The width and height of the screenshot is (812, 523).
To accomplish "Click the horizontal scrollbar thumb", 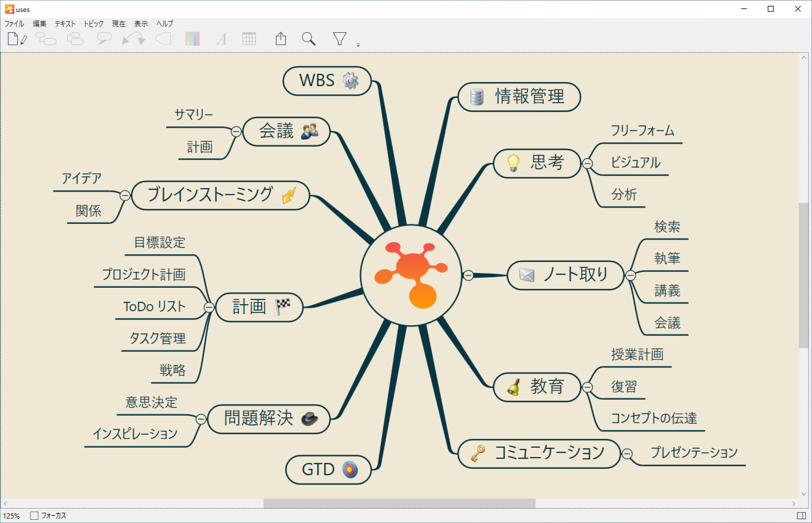I will click(399, 503).
